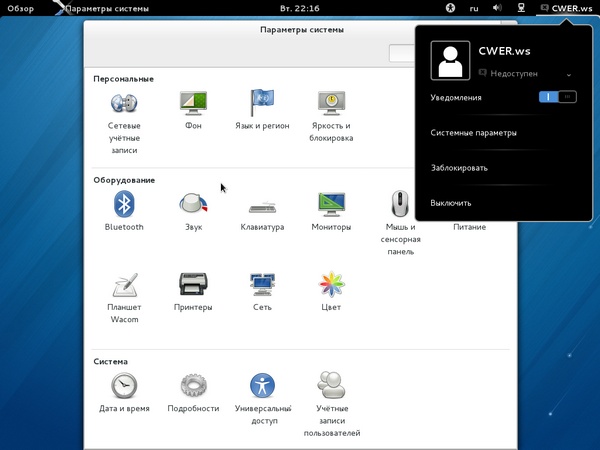Click the Обзор activities button

click(x=21, y=9)
